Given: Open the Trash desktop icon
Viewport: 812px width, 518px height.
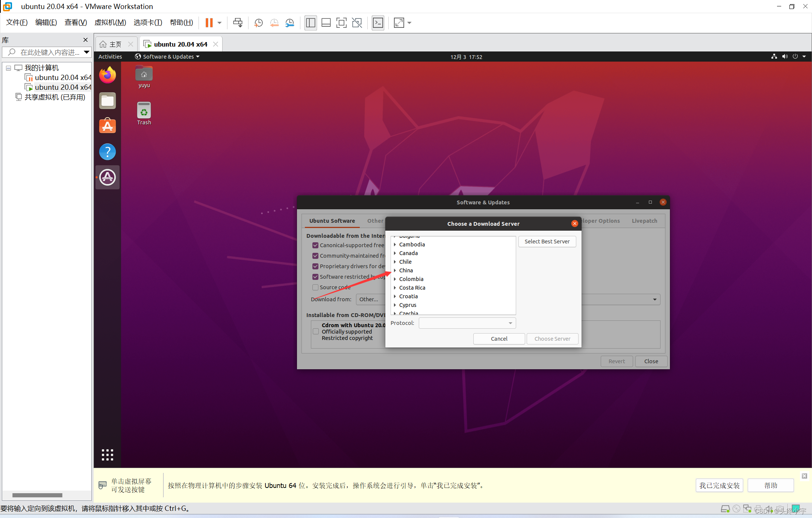Looking at the screenshot, I should point(144,113).
